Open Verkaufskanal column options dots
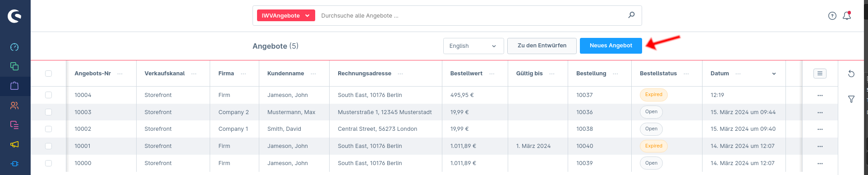The width and height of the screenshot is (868, 175). point(194,74)
